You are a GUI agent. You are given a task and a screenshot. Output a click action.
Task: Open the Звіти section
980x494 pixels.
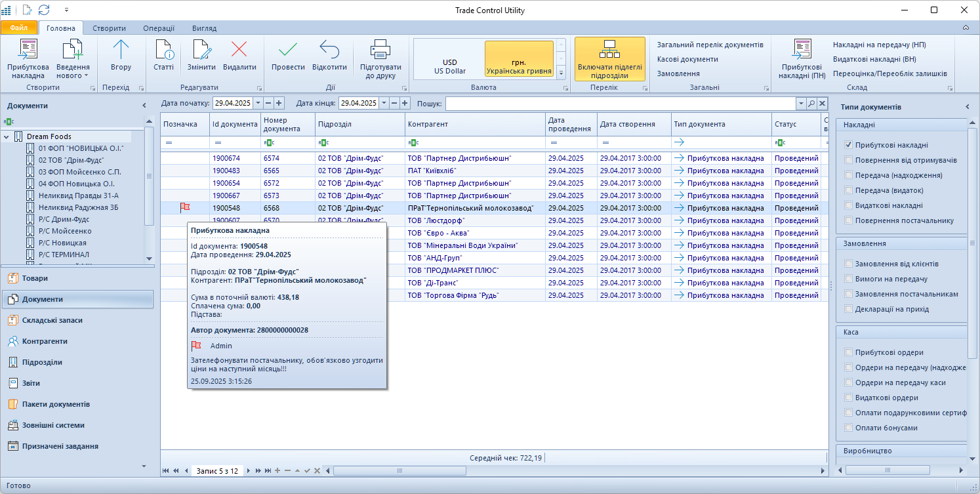tap(77, 383)
